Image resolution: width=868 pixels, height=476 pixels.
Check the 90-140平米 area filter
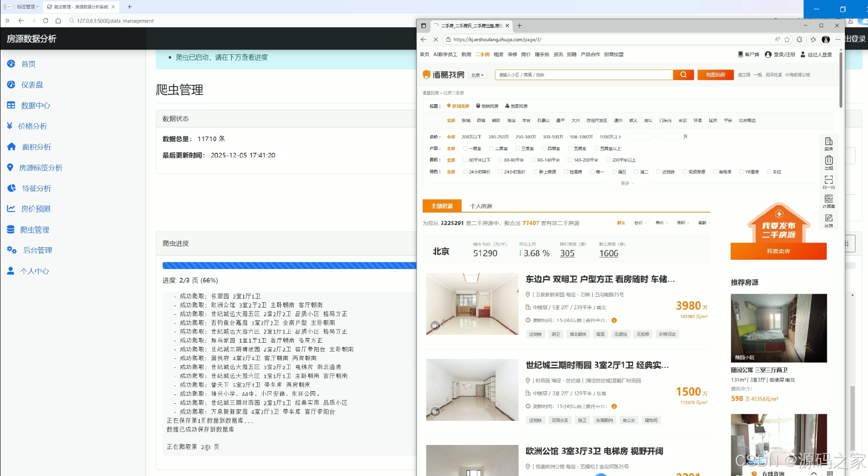pos(534,160)
